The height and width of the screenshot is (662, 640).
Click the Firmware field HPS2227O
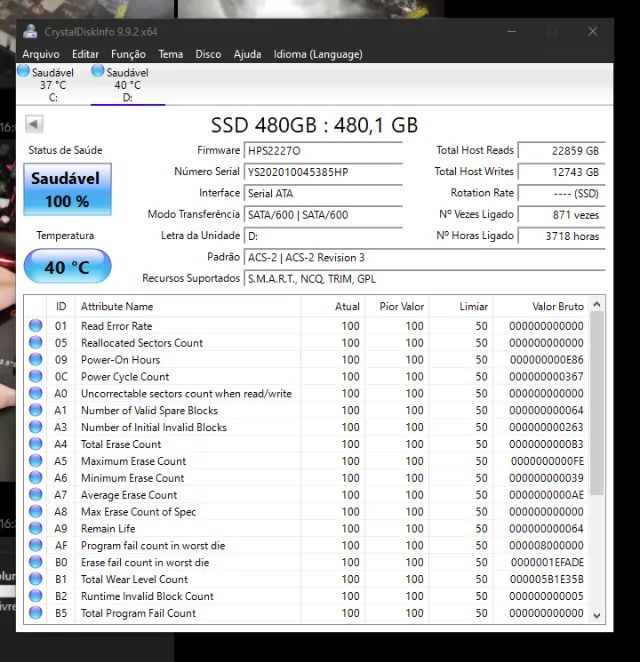tap(323, 151)
